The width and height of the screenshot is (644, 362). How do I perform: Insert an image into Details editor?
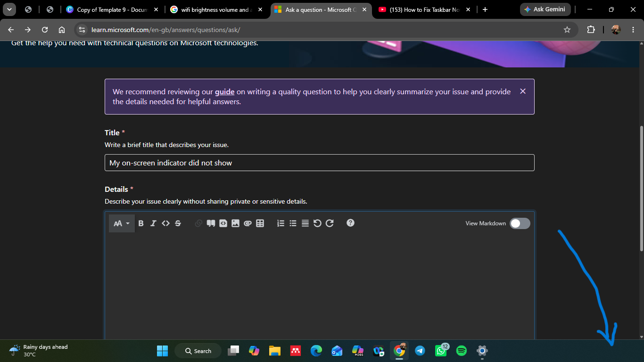(x=235, y=223)
